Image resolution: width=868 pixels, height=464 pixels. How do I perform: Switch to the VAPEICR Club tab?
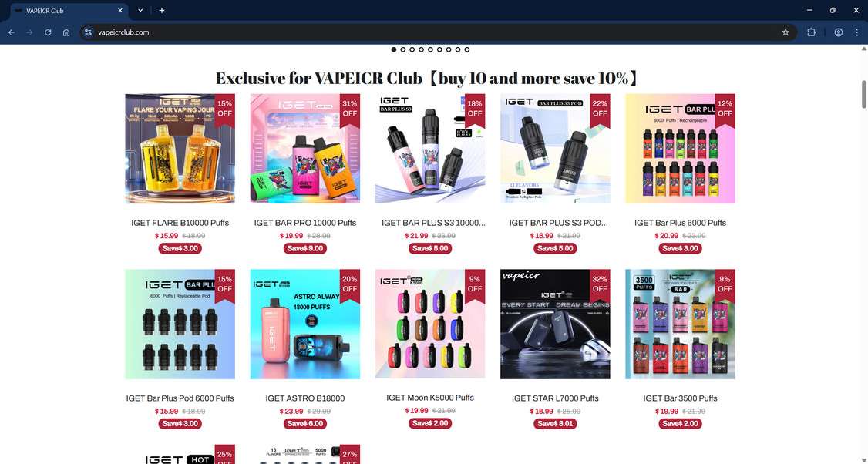[66, 11]
